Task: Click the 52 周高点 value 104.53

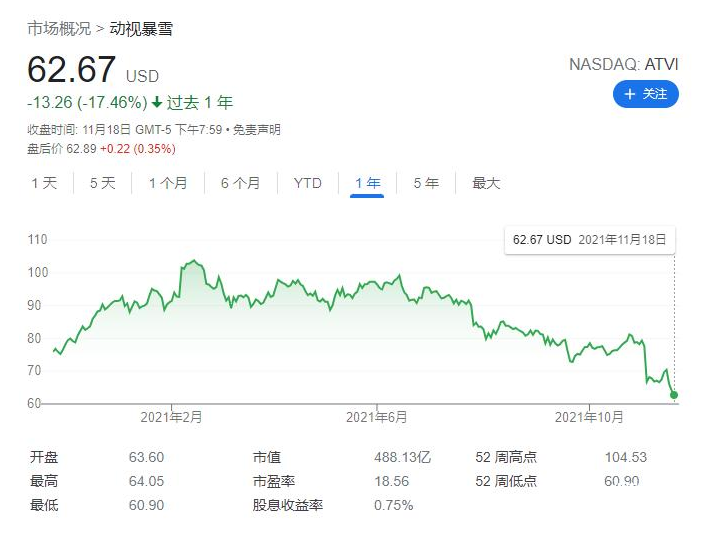Action: pyautogui.click(x=626, y=457)
